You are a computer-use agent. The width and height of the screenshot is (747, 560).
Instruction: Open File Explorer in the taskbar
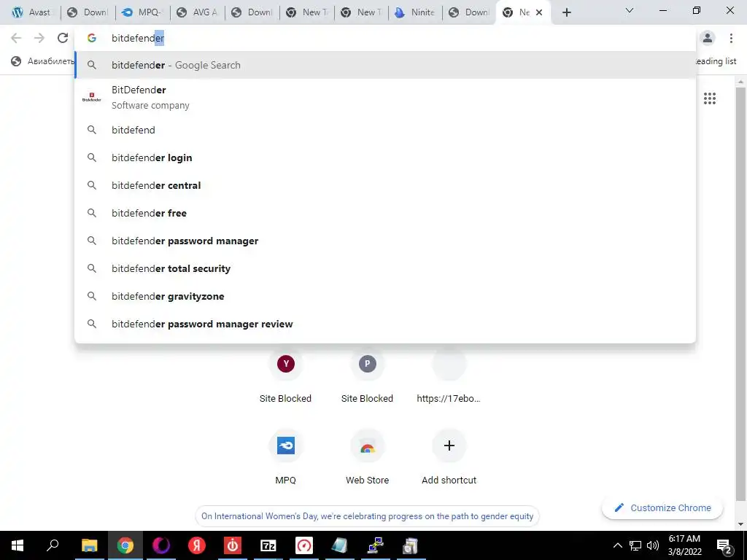coord(89,545)
